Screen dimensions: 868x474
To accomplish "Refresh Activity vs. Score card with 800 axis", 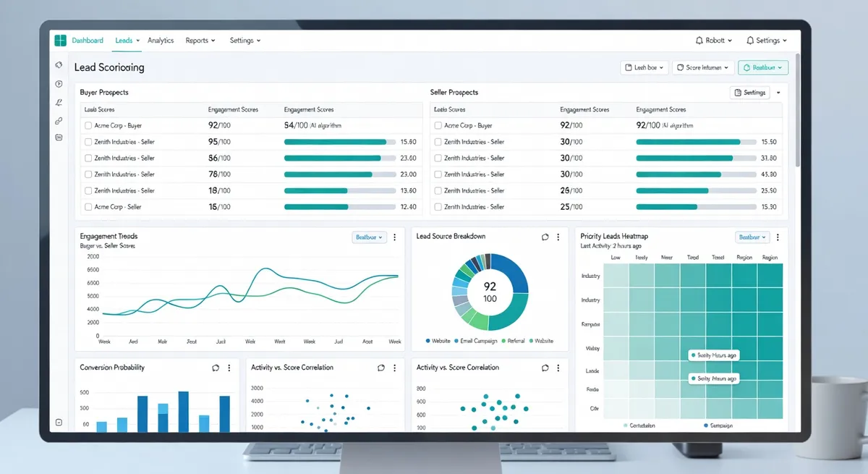I will click(x=545, y=368).
